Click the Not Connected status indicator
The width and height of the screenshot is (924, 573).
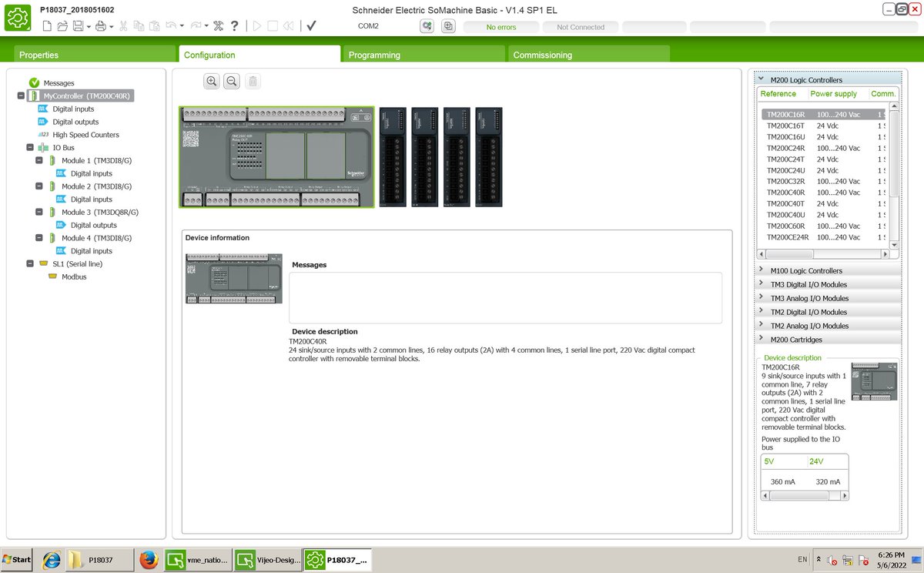581,27
